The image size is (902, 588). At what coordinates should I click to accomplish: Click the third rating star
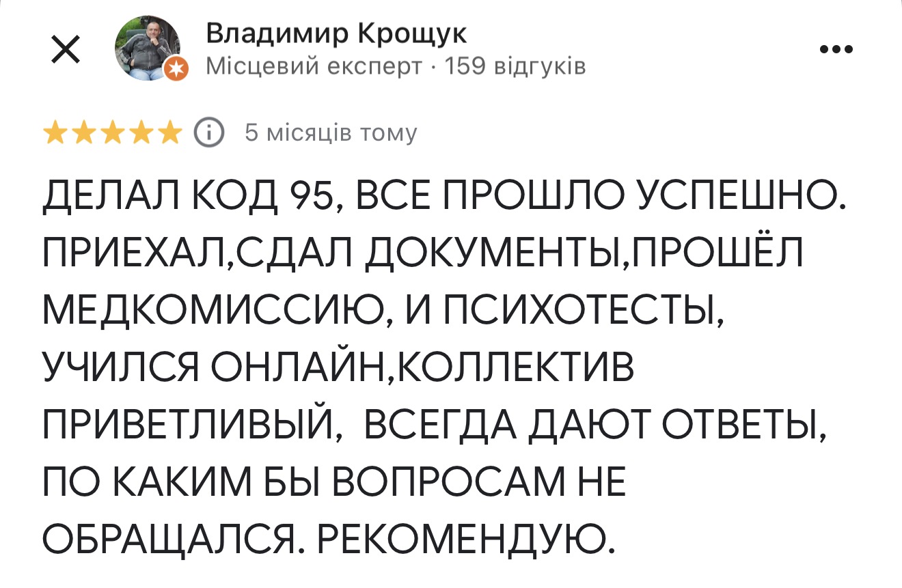112,132
